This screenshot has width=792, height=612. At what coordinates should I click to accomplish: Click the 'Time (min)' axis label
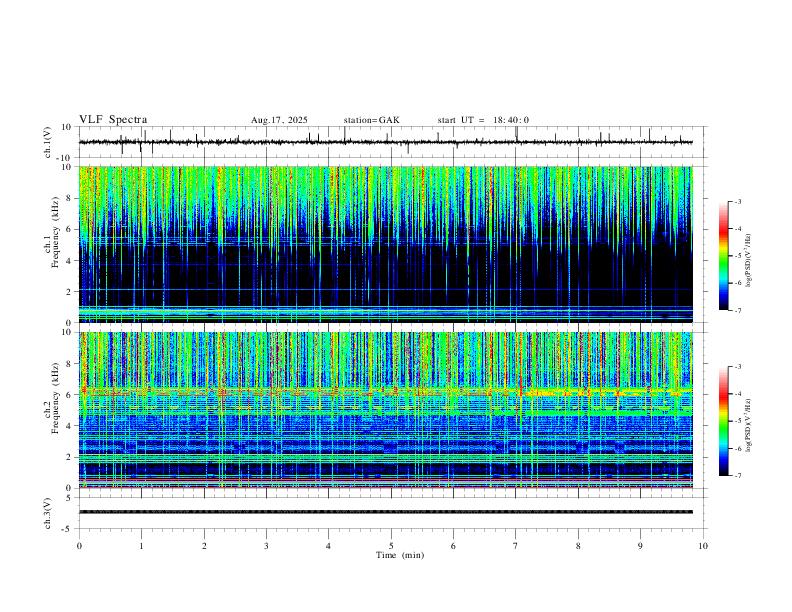pos(400,555)
